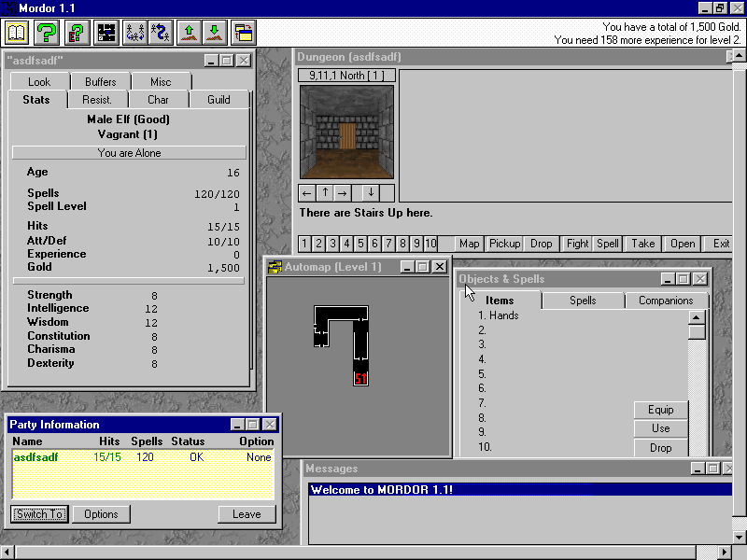The height and width of the screenshot is (560, 747).
Task: Click the Map button in Dungeon
Action: pos(469,244)
